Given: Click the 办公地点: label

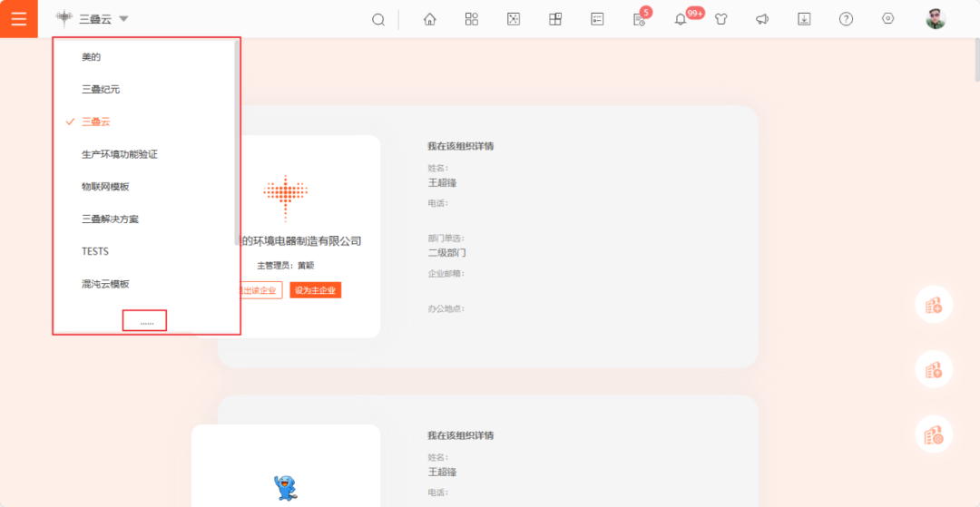Looking at the screenshot, I should click(446, 308).
